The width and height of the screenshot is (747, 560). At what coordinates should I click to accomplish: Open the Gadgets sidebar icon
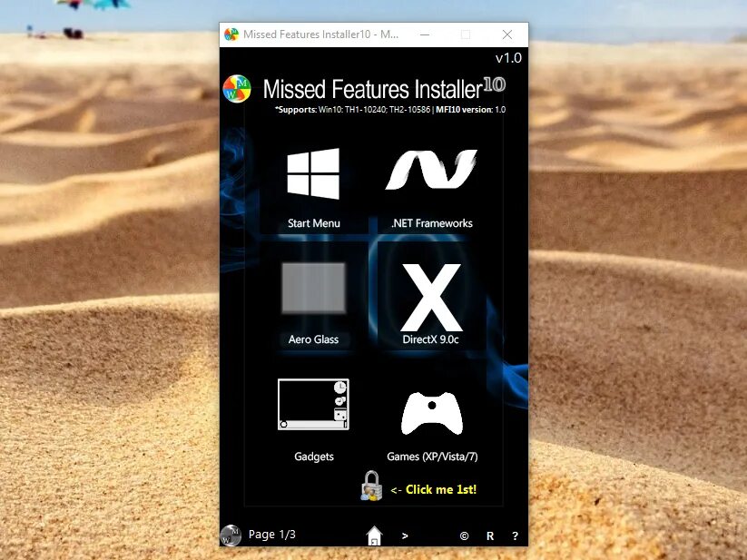313,404
